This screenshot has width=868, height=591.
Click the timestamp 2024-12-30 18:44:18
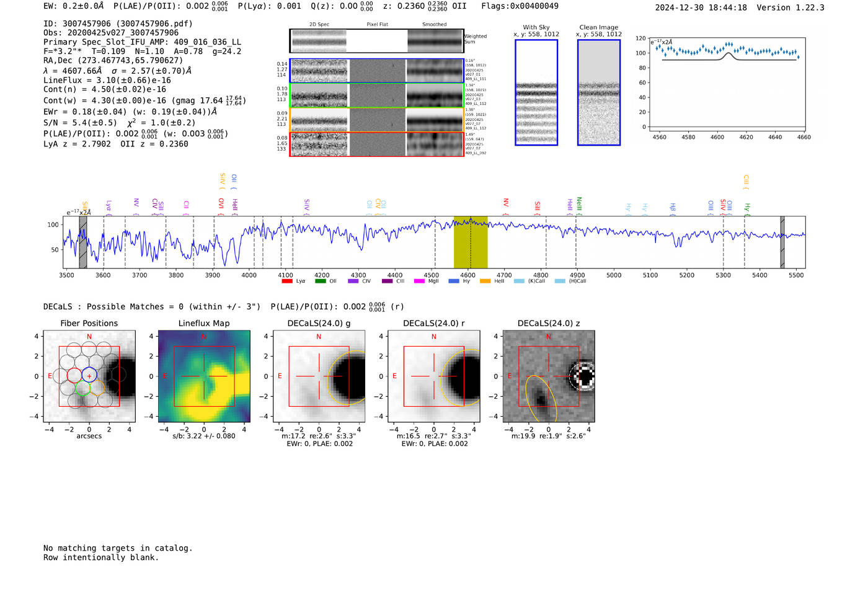click(x=701, y=7)
